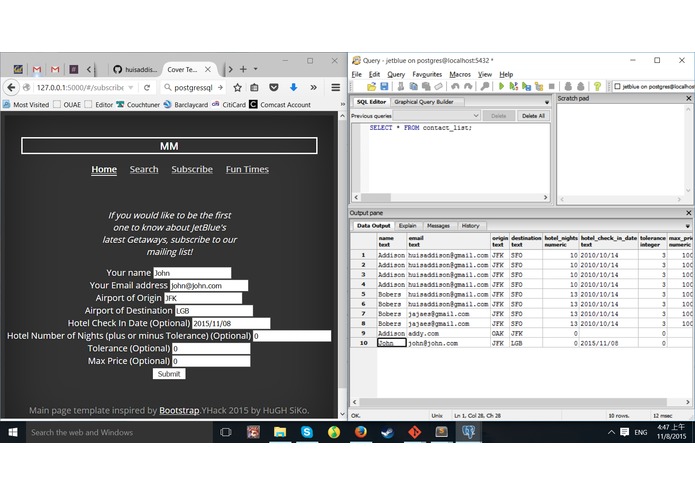Click the Cancel query stop icon

551,86
